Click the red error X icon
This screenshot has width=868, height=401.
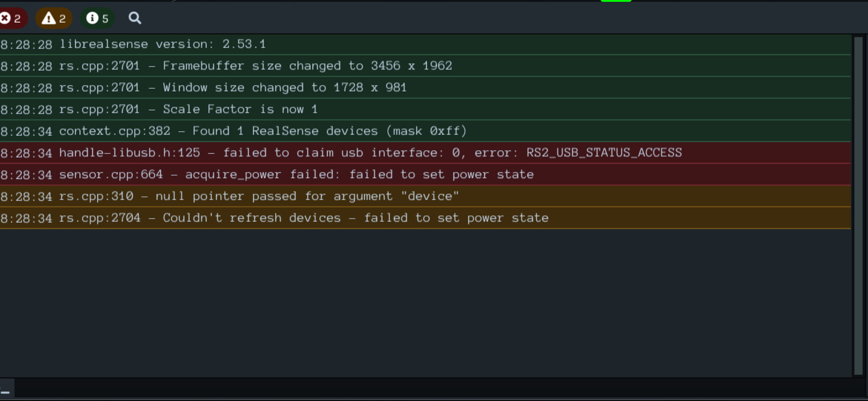[5, 18]
